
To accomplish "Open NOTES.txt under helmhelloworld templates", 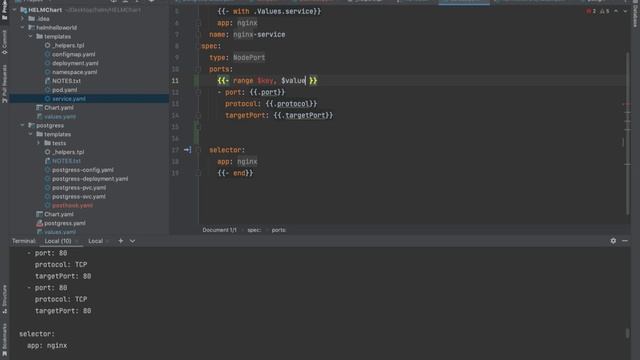I will pos(66,81).
